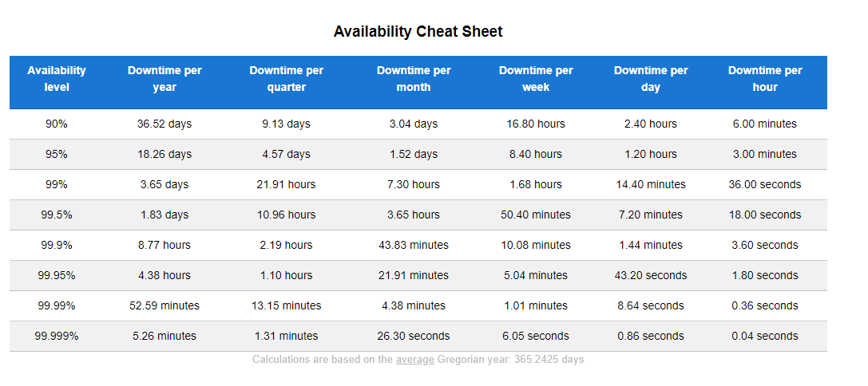Select the 99.999% availability row label
Image resolution: width=868 pixels, height=386 pixels.
(x=57, y=337)
